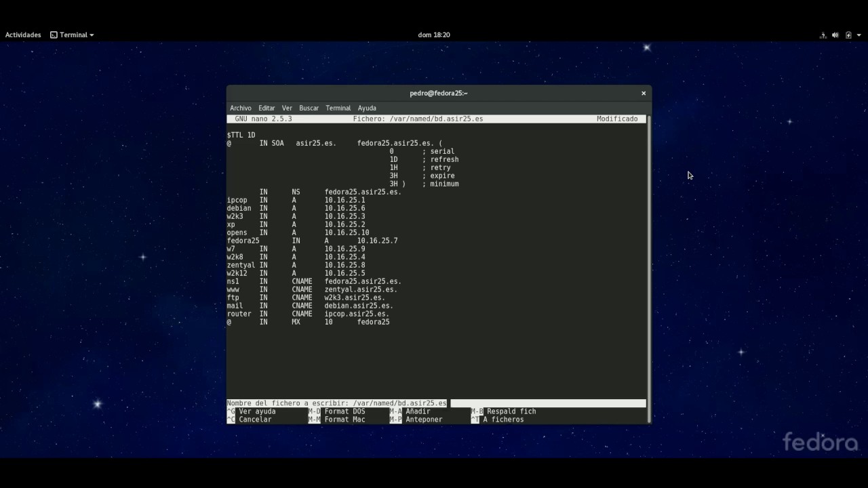868x488 pixels.
Task: Click the '; serial' comment
Action: (438, 151)
